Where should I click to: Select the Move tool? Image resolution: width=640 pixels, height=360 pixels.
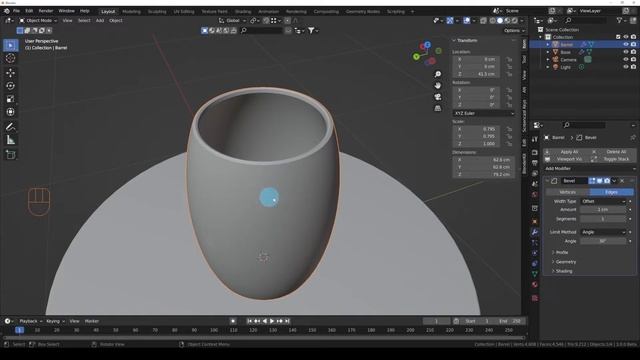pos(11,73)
